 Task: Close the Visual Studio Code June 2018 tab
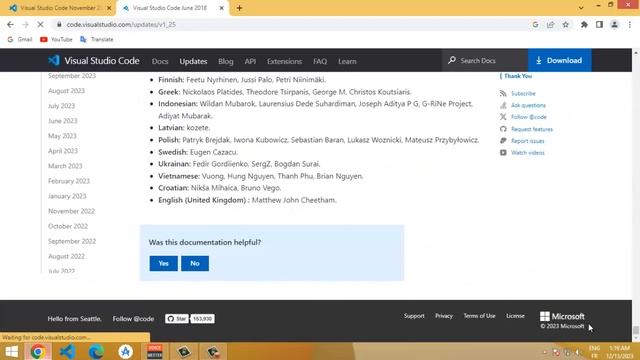(222, 8)
